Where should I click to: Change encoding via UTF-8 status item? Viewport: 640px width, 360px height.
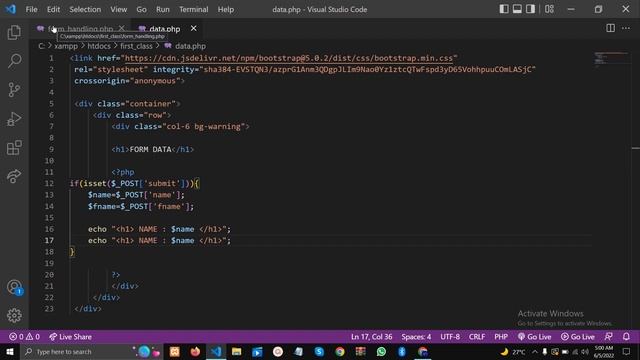click(x=450, y=337)
